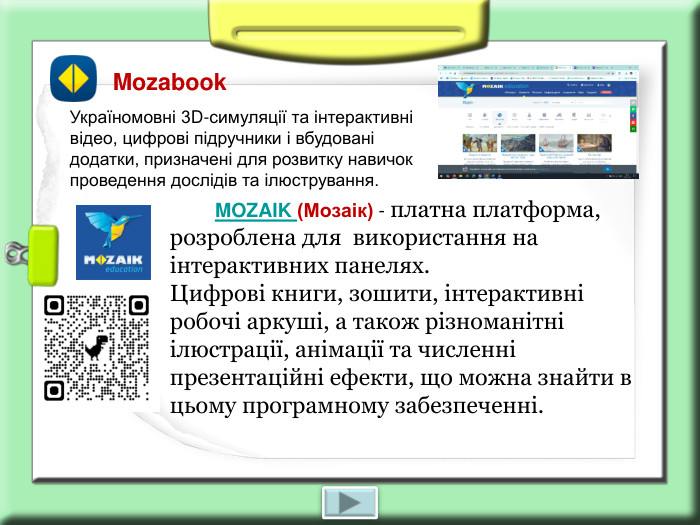Click the QR code with dinosaur

(96, 347)
